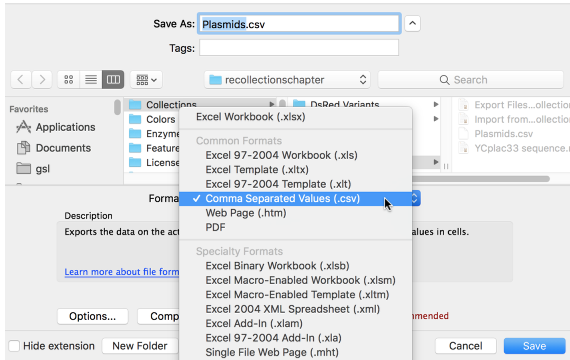The width and height of the screenshot is (570, 360).
Task: Collapse the dialog with the chevron button
Action: pyautogui.click(x=412, y=24)
